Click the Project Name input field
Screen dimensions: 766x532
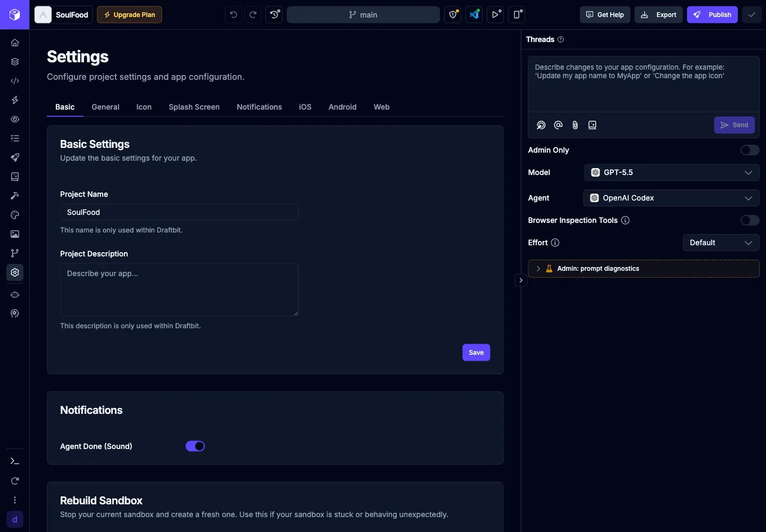[x=179, y=212]
